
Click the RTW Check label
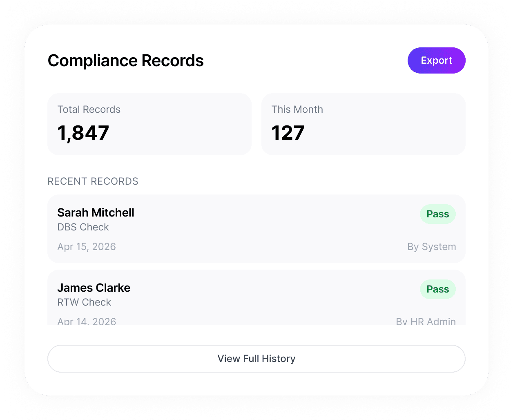point(84,302)
